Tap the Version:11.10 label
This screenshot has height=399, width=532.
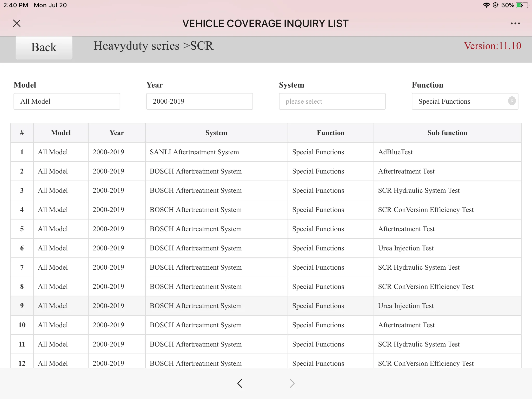(492, 46)
